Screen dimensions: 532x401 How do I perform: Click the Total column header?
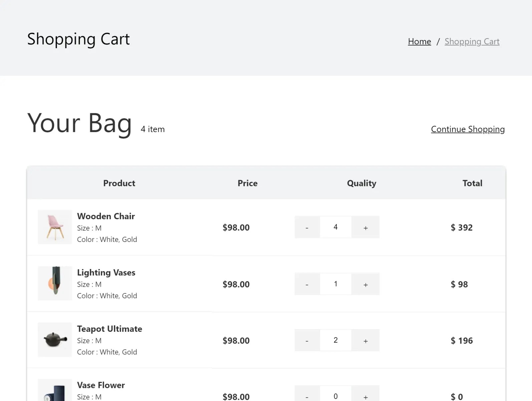tap(472, 183)
